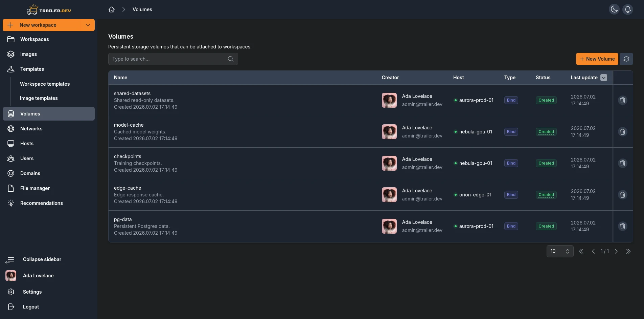Screen dimensions: 644x319
Task: Click Ada Lovelace avatar on model-cache row
Action: tap(389, 132)
